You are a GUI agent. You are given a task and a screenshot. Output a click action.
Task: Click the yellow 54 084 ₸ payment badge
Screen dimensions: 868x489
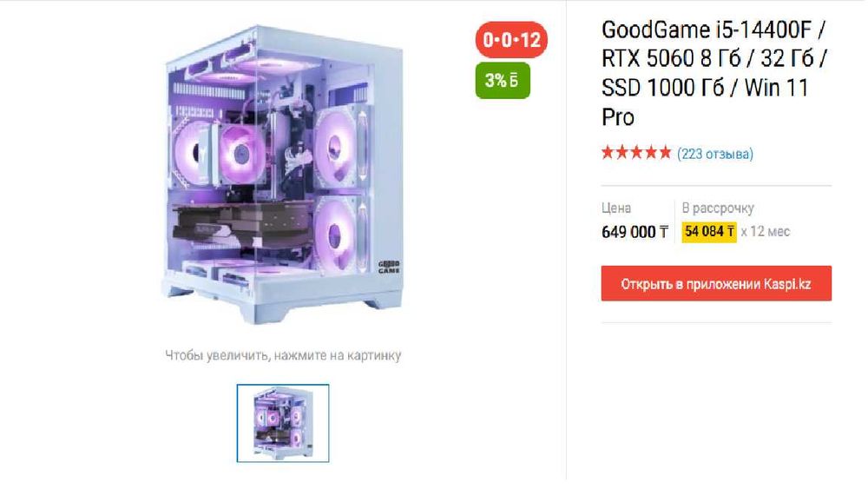pos(709,232)
